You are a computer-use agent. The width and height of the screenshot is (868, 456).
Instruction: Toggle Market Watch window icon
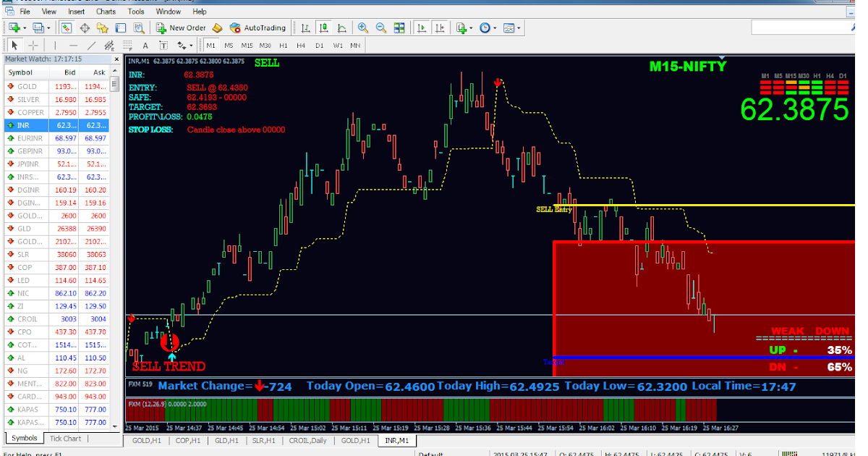click(66, 28)
